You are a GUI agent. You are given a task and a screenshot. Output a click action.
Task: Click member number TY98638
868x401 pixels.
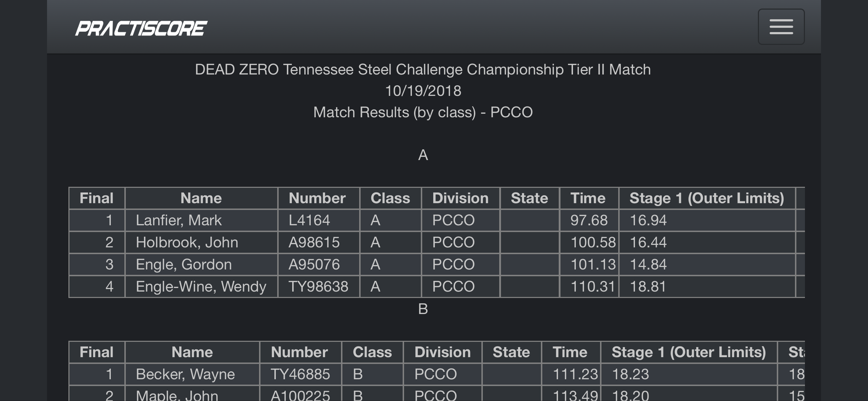pos(318,287)
